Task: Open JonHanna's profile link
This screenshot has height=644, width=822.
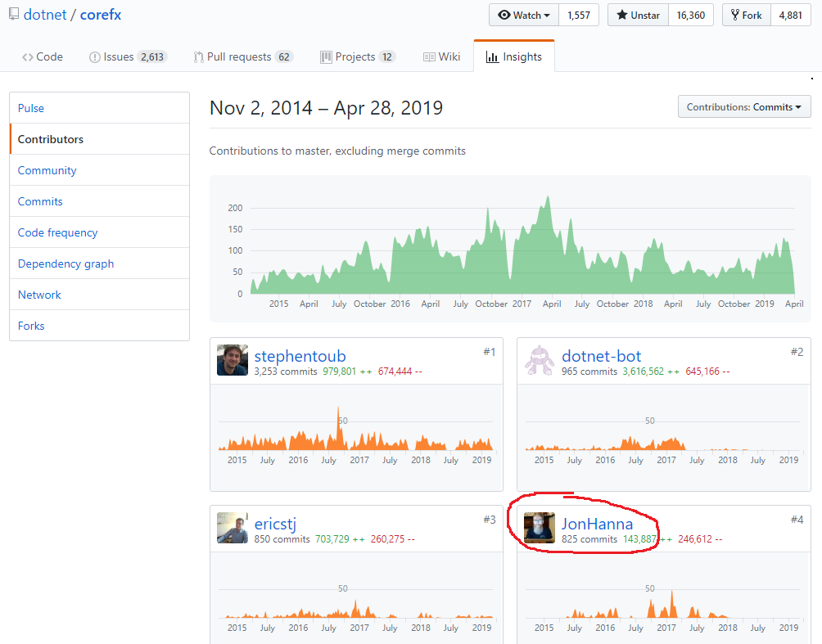Action: coord(597,524)
